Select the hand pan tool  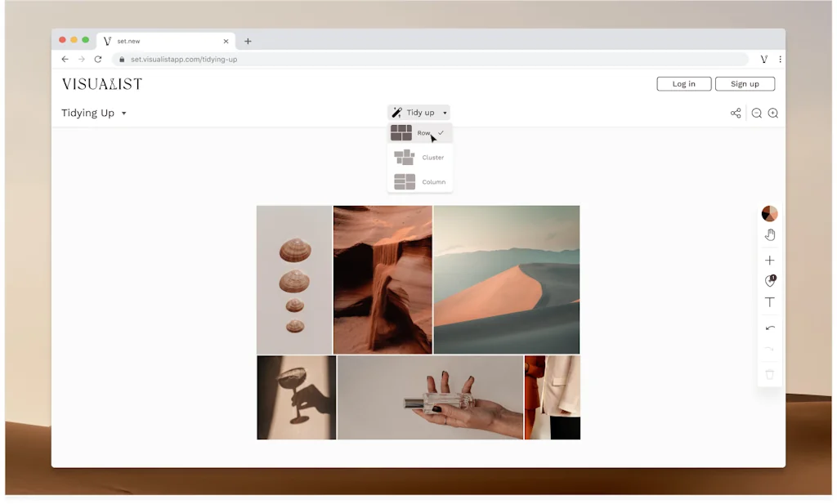769,234
